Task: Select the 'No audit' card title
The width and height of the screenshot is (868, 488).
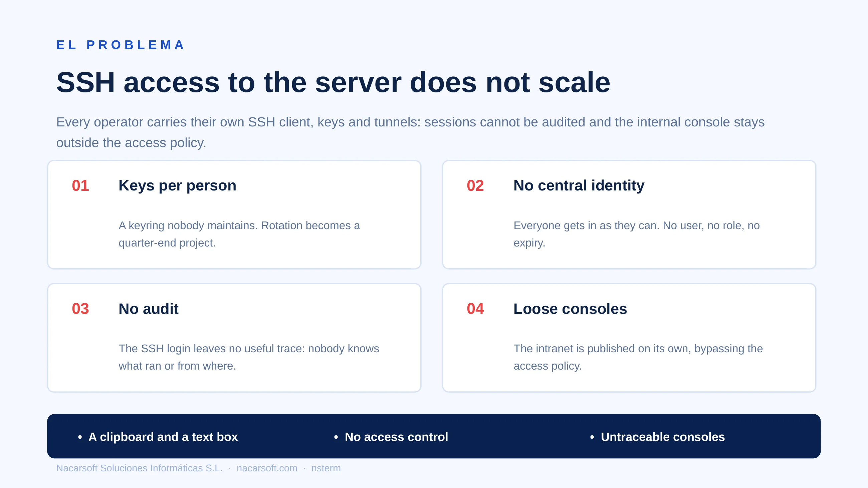Action: tap(148, 309)
